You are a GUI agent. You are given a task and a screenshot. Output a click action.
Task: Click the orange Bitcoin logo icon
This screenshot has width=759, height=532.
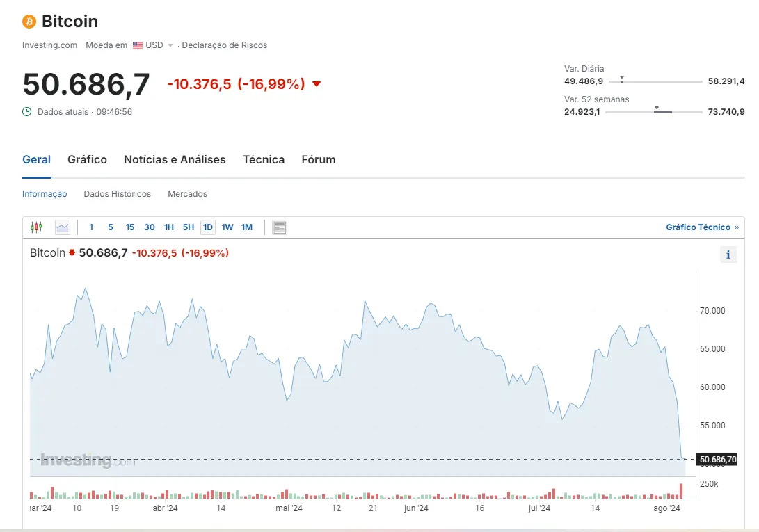pos(29,22)
